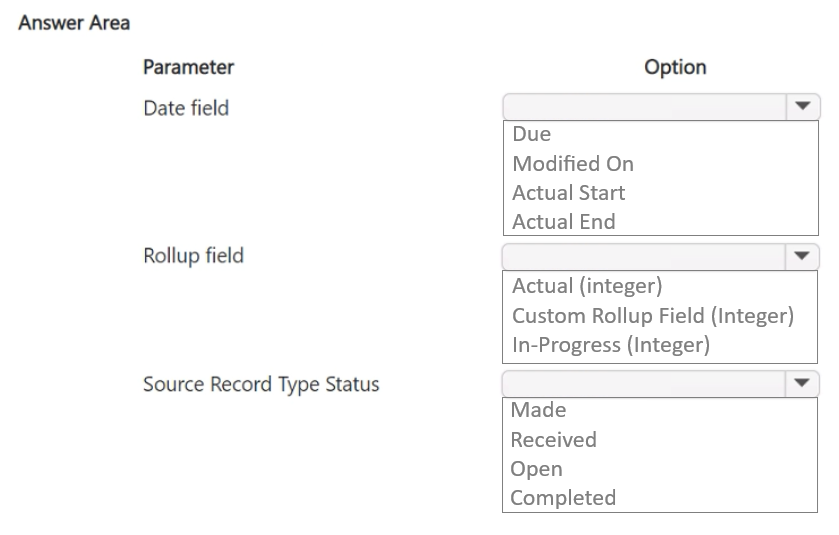Pick the Completed status option
839x535 pixels.
click(x=562, y=497)
